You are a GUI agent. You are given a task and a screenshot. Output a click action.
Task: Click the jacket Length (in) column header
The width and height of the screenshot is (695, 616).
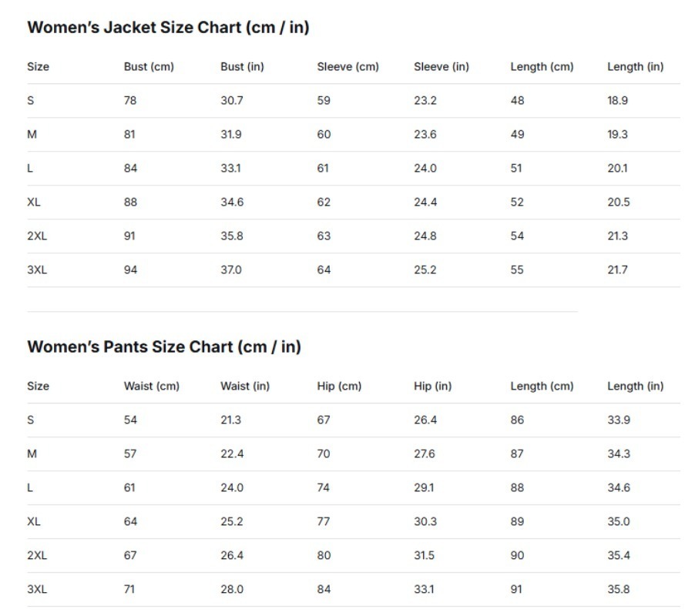635,67
